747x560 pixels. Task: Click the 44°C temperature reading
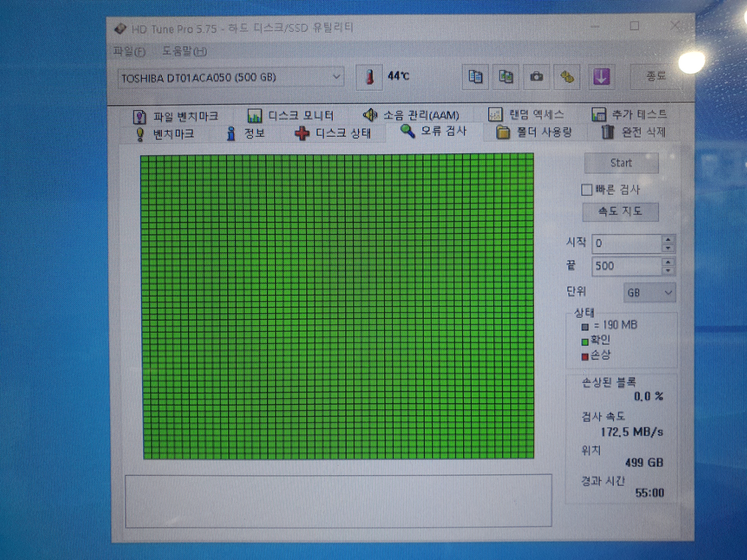pyautogui.click(x=399, y=76)
